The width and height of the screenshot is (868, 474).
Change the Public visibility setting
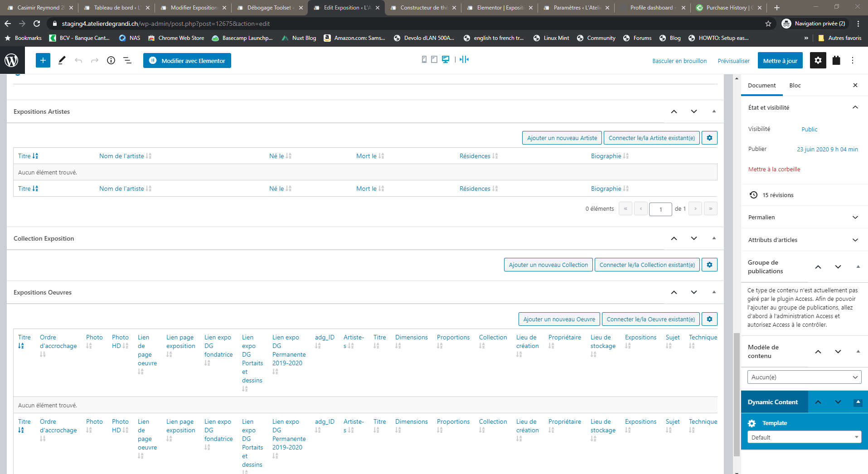tap(810, 129)
